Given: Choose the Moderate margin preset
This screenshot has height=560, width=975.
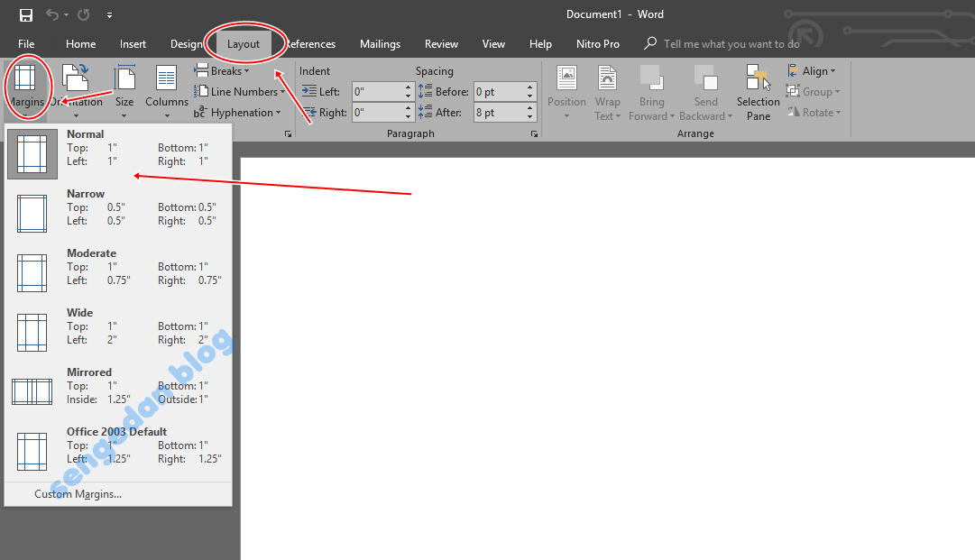Looking at the screenshot, I should pyautogui.click(x=118, y=273).
